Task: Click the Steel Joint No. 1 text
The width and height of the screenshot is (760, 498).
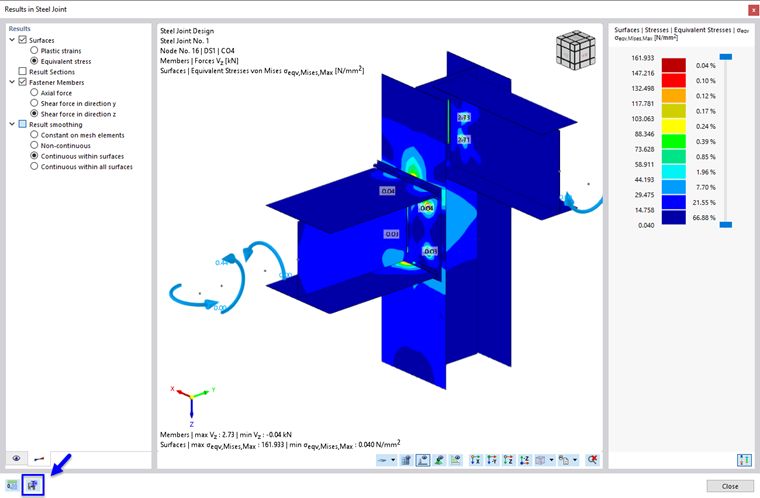Action: (185, 41)
